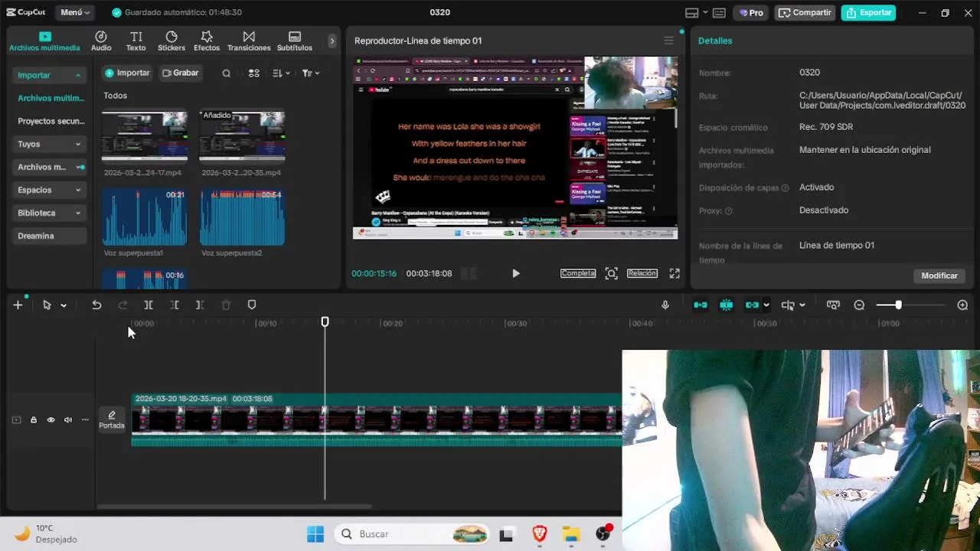Switch to the Texto tab
The height and width of the screenshot is (551, 980).
136,41
